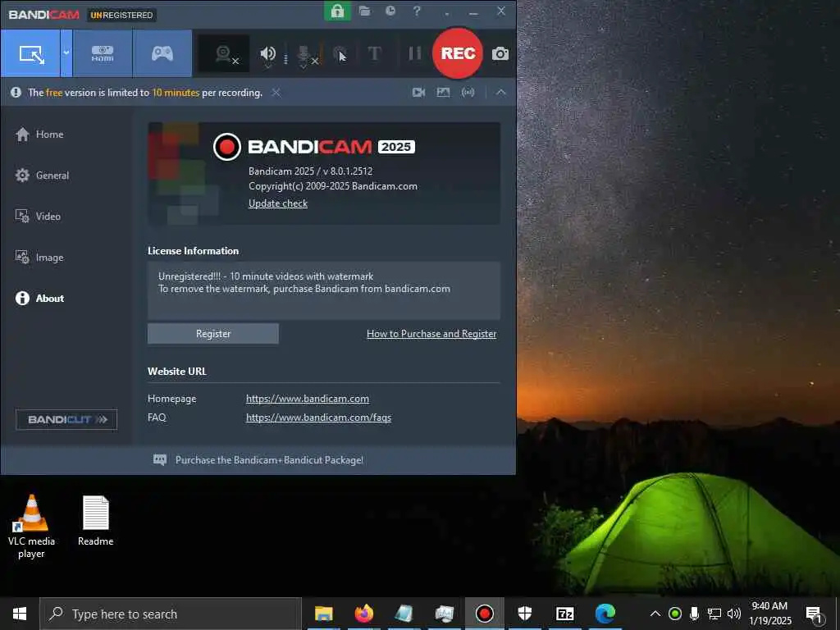
Task: Click Purchase the Bandicam+Bandicut Package message
Action: (269, 460)
